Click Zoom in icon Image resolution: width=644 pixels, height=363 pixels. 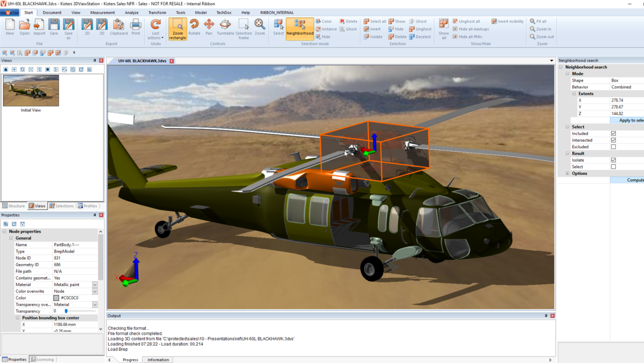tap(540, 29)
